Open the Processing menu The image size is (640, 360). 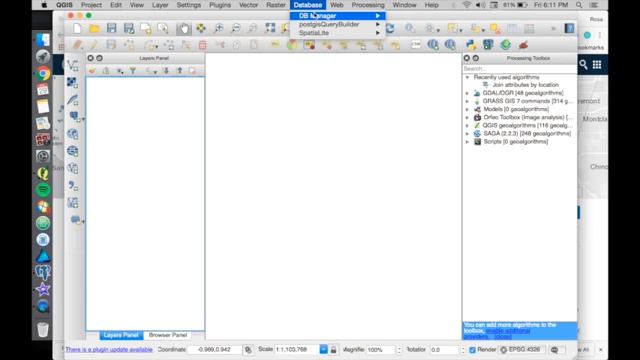(x=368, y=5)
